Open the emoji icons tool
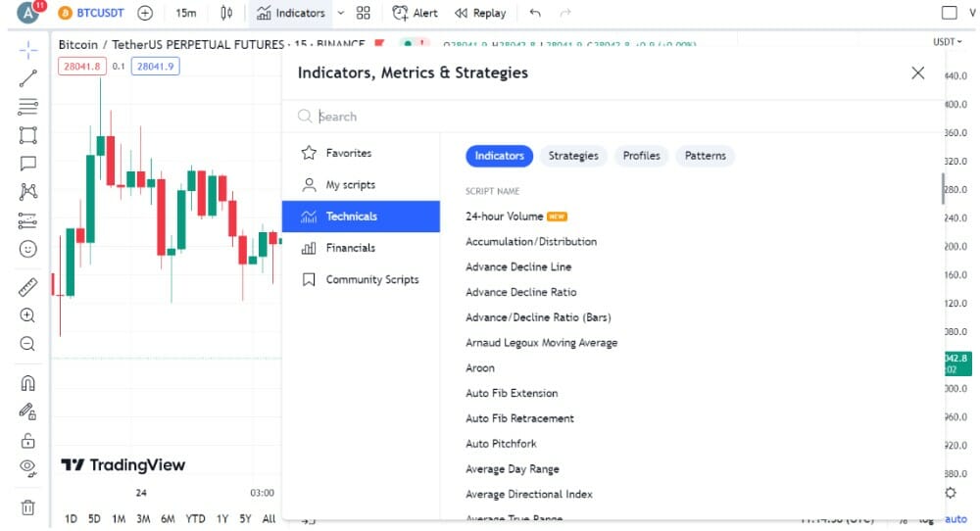 click(27, 249)
